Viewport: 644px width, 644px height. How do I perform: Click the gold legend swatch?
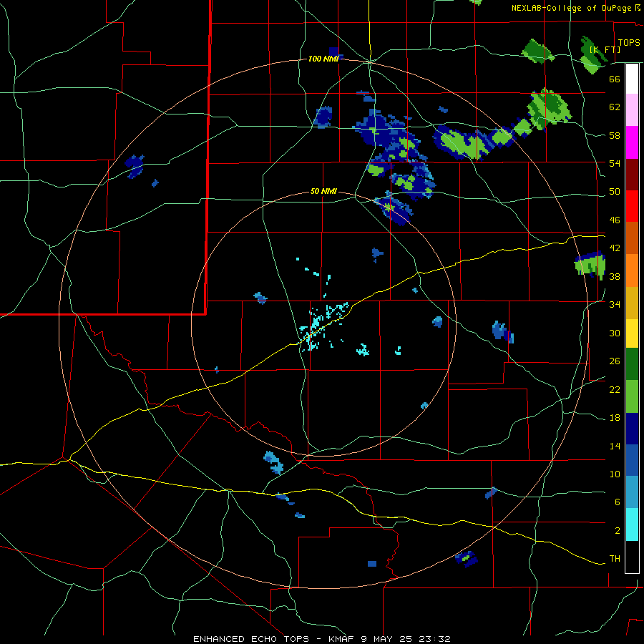pyautogui.click(x=632, y=303)
